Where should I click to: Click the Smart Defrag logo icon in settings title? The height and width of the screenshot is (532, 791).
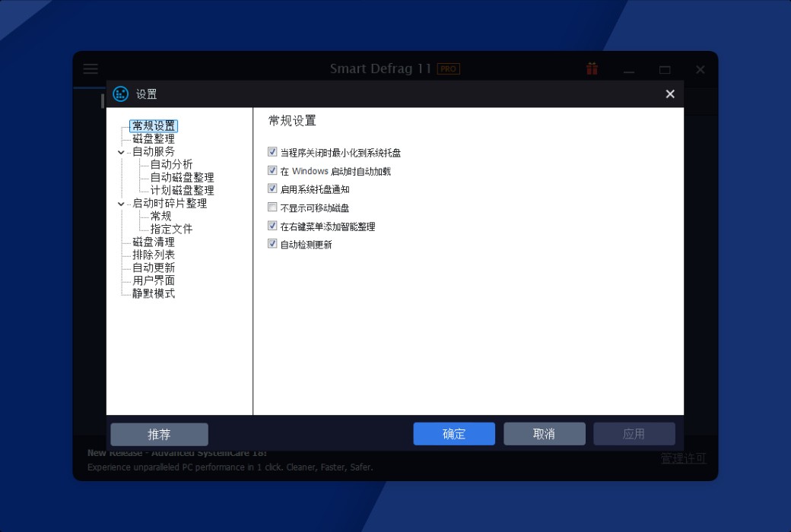(x=121, y=93)
